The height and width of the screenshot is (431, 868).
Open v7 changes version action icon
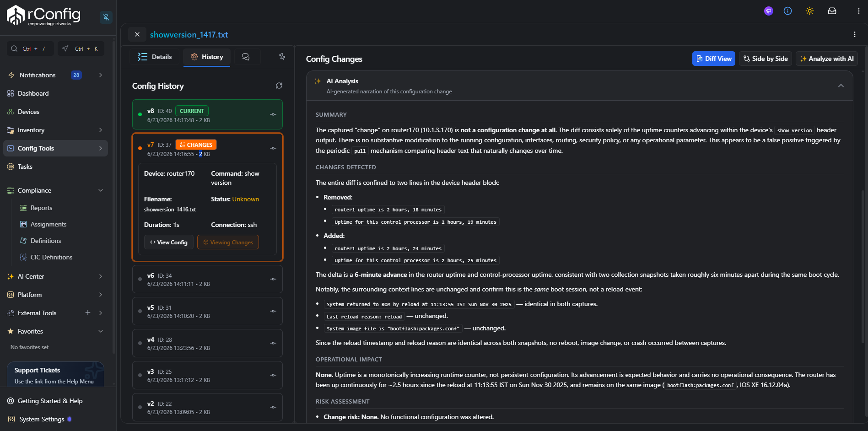[273, 148]
